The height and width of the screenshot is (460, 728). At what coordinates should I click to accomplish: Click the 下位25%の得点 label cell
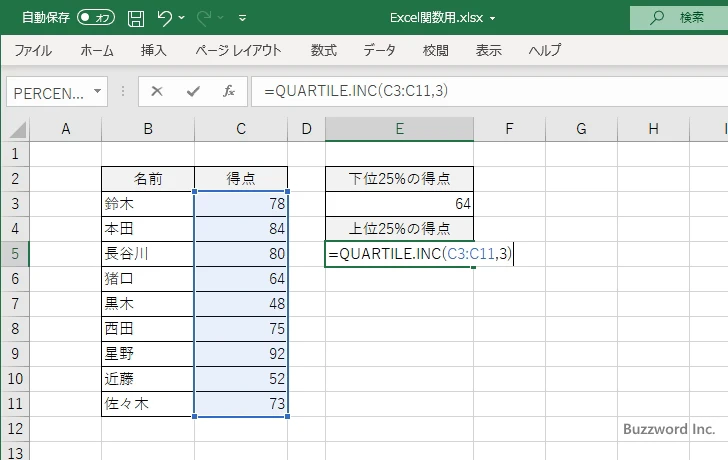(x=399, y=179)
